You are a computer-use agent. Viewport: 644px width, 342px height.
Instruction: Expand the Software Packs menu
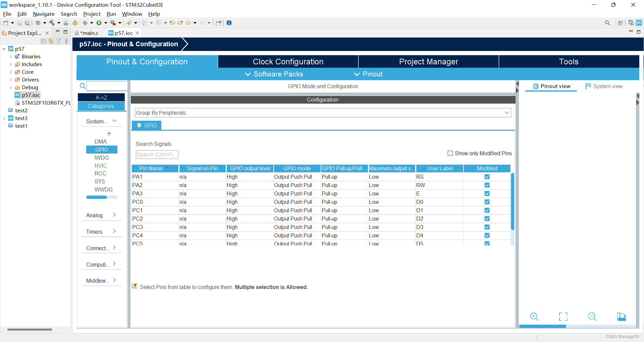274,74
